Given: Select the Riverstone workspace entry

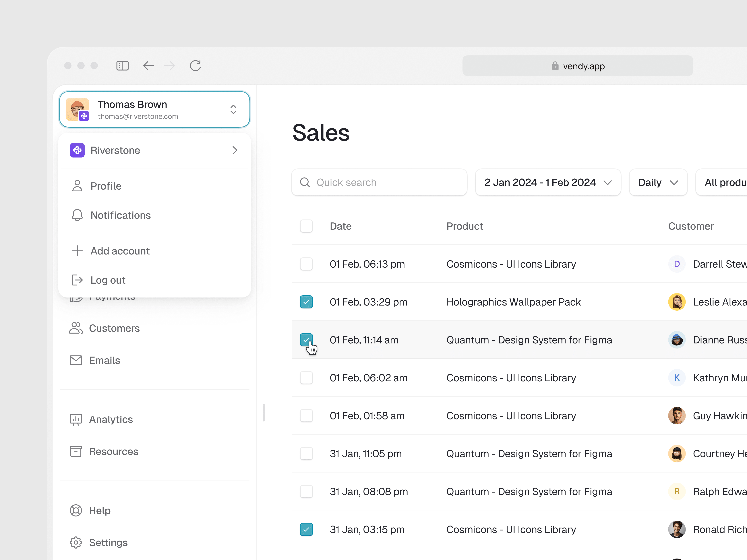Looking at the screenshot, I should [x=155, y=150].
